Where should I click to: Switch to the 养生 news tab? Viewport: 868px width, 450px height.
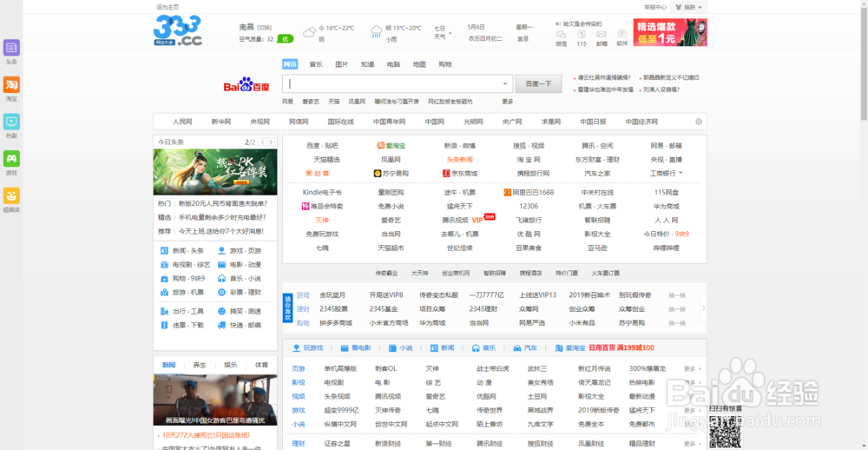click(x=200, y=365)
